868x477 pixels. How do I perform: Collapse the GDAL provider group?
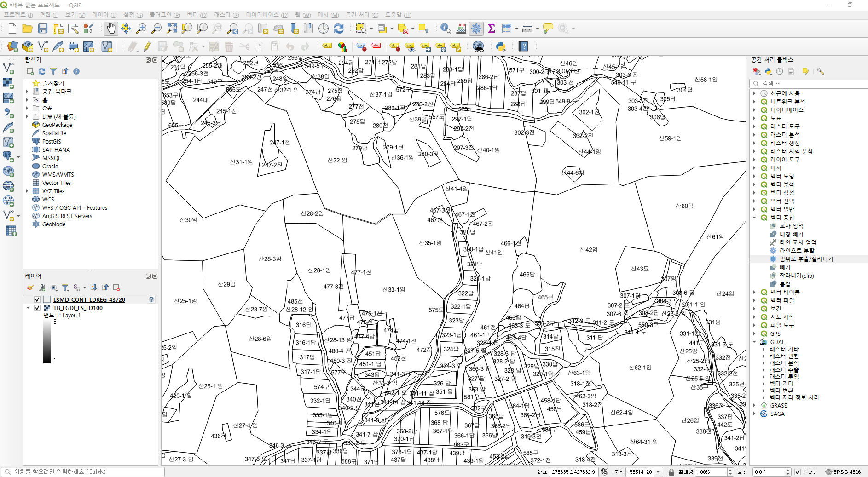[754, 342]
